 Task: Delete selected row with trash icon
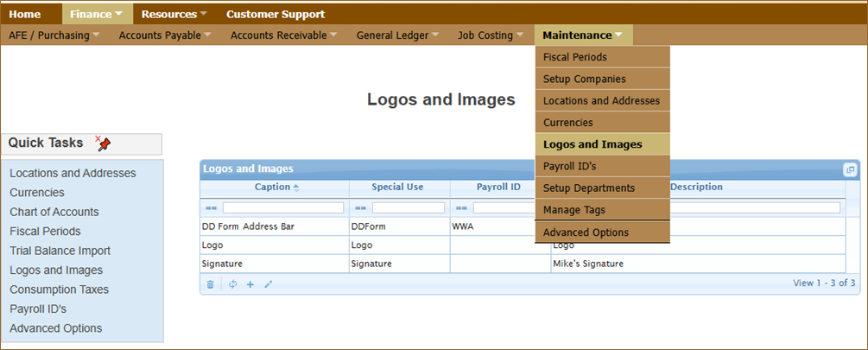click(x=211, y=284)
